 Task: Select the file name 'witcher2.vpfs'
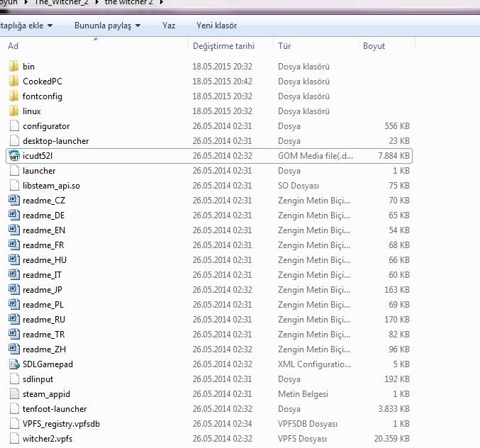click(48, 439)
